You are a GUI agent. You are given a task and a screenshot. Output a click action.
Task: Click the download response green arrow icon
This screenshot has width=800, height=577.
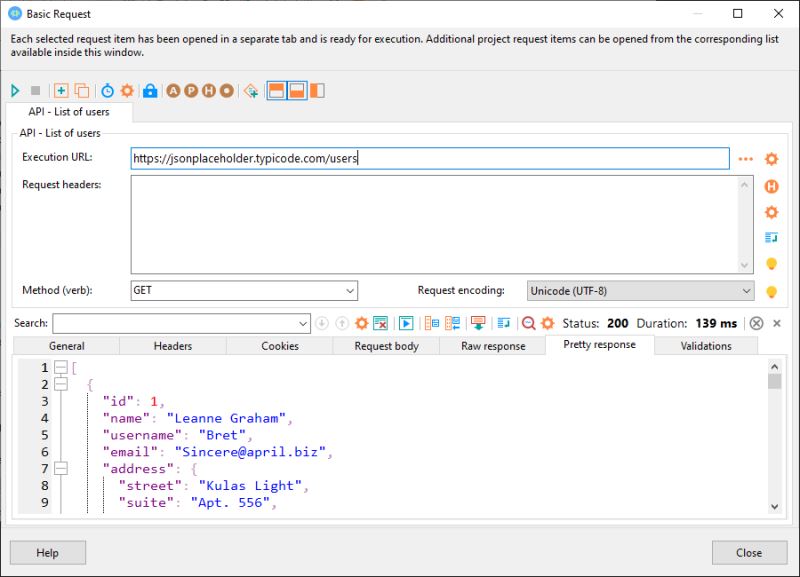[x=478, y=323]
